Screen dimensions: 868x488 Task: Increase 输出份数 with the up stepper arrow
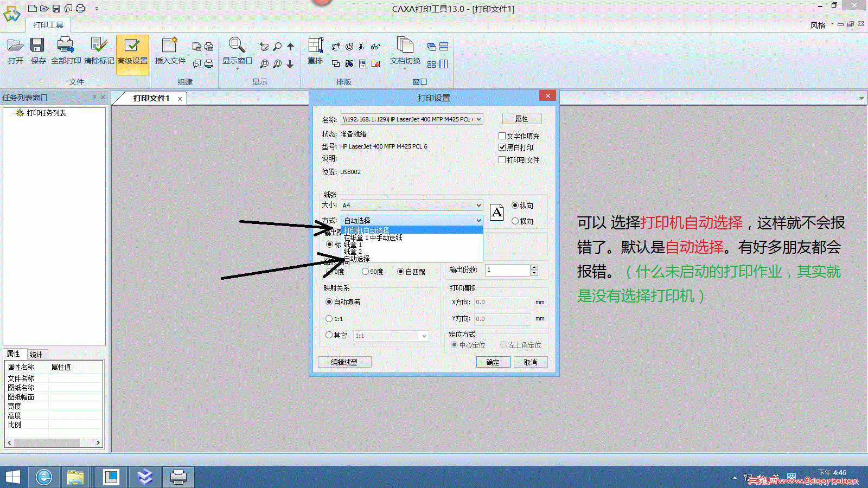(x=534, y=267)
